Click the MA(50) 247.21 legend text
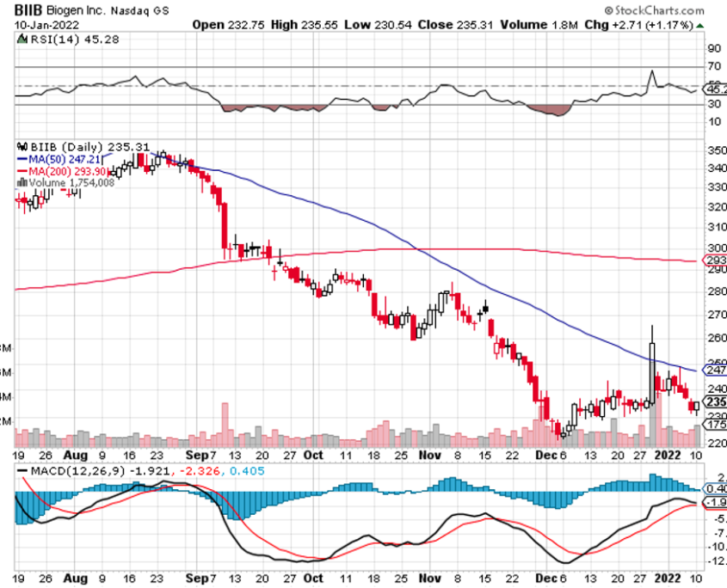 tap(65, 159)
